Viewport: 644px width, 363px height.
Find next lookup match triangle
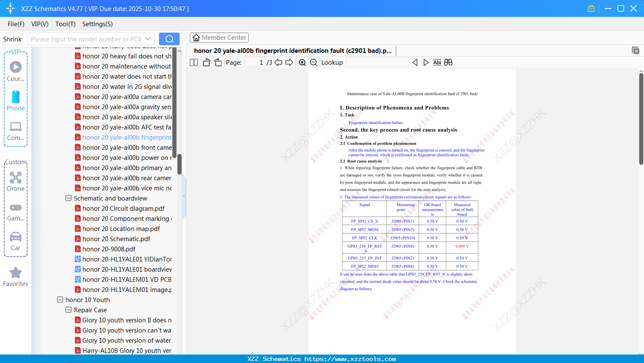coord(426,62)
